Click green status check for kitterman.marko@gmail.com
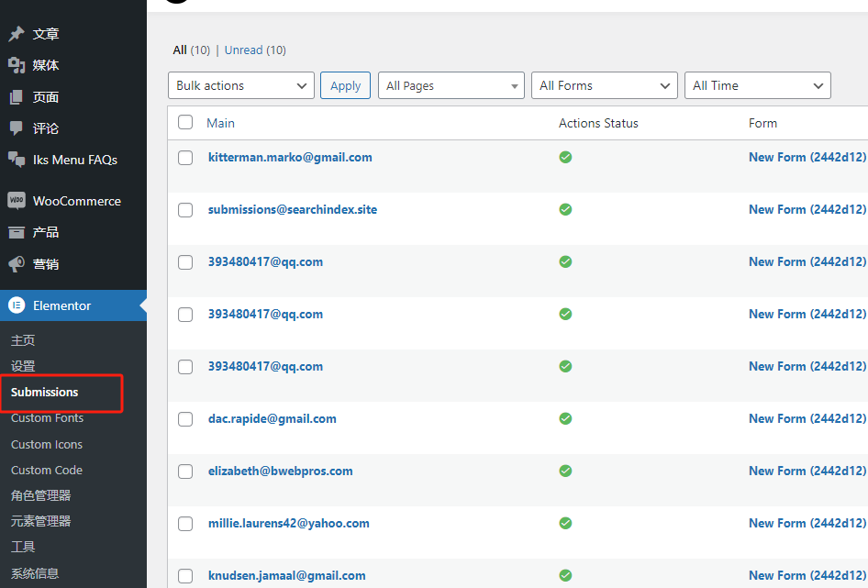The height and width of the screenshot is (588, 868). [565, 157]
